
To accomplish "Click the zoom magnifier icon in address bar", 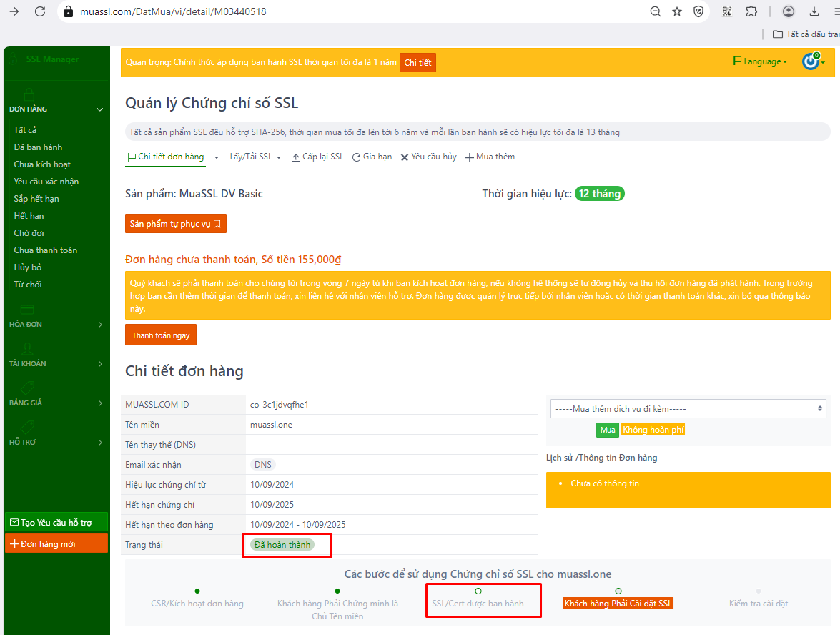I will pos(655,11).
